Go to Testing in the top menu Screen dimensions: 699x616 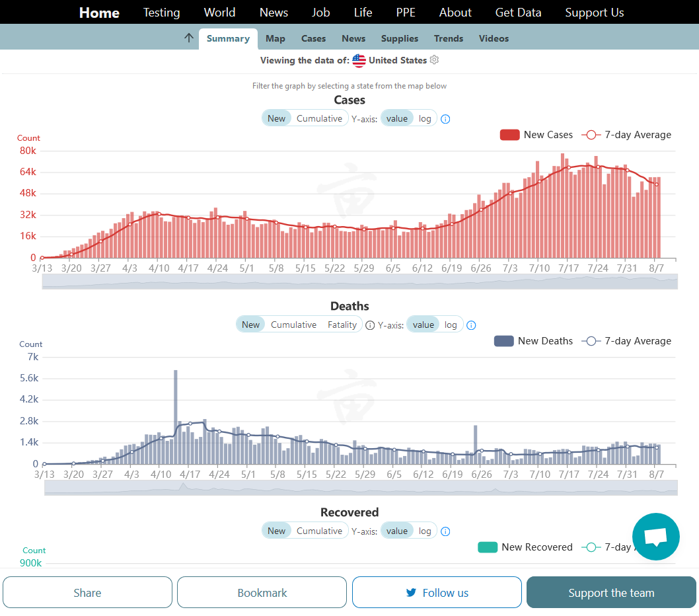[161, 13]
